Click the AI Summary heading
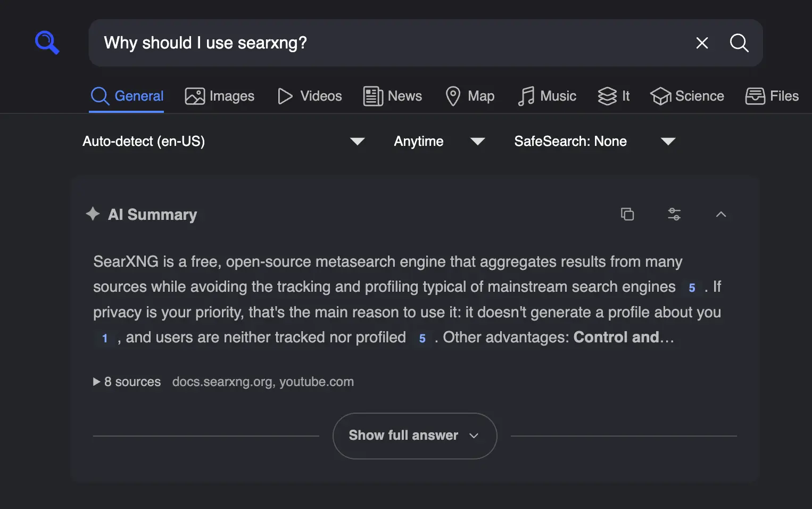The height and width of the screenshot is (509, 812). [152, 215]
